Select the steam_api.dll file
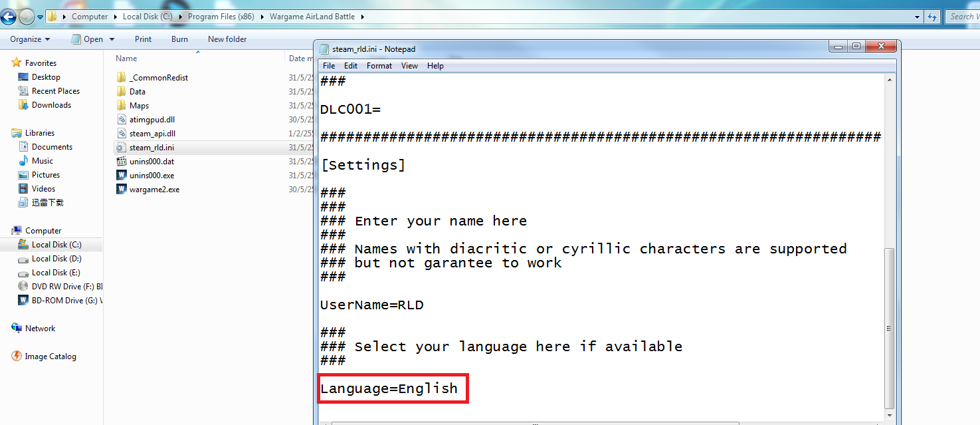The width and height of the screenshot is (980, 425). coord(152,134)
